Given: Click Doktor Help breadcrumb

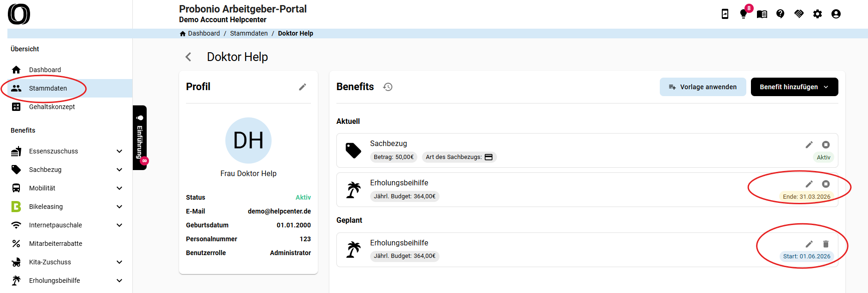Looking at the screenshot, I should tap(296, 33).
